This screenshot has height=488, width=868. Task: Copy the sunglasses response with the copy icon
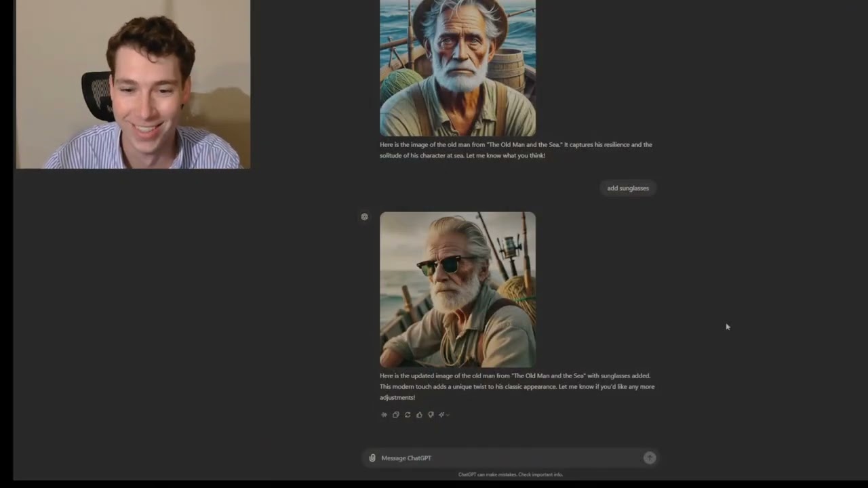click(396, 415)
